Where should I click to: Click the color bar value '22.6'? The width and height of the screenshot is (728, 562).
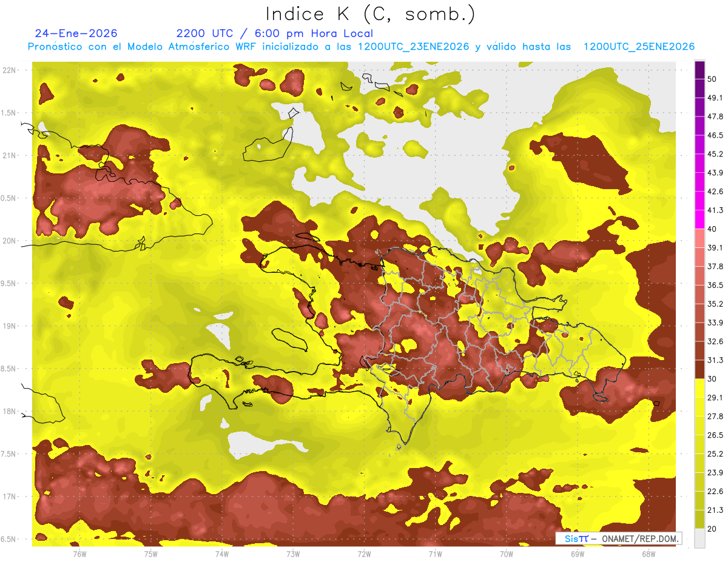coord(715,492)
